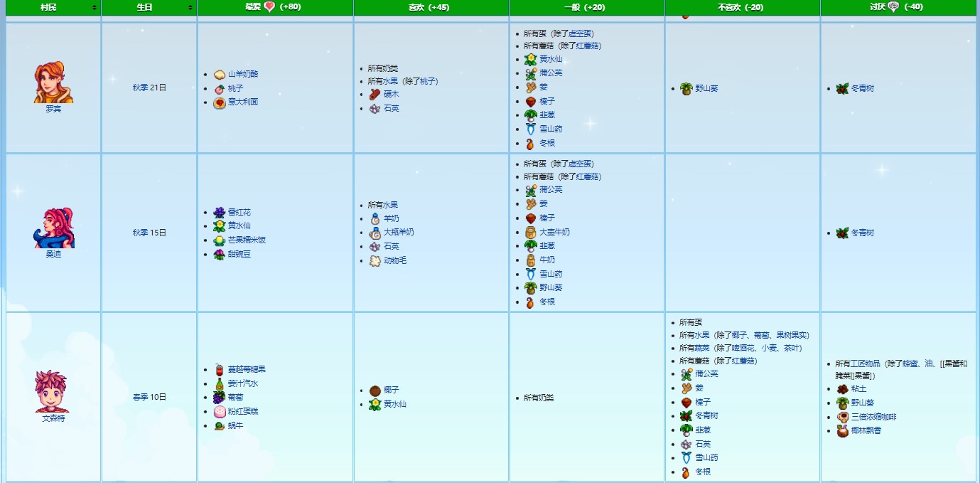980x483 pixels.
Task: Click the 黄水仙 daffodil icon in 罗宾's neutral list
Action: pos(530,59)
